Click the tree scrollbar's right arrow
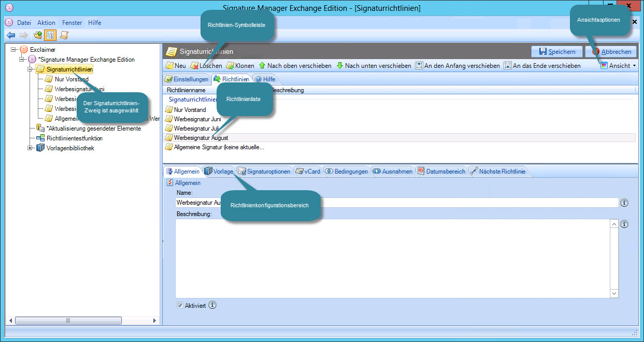The image size is (644, 342). [x=154, y=321]
